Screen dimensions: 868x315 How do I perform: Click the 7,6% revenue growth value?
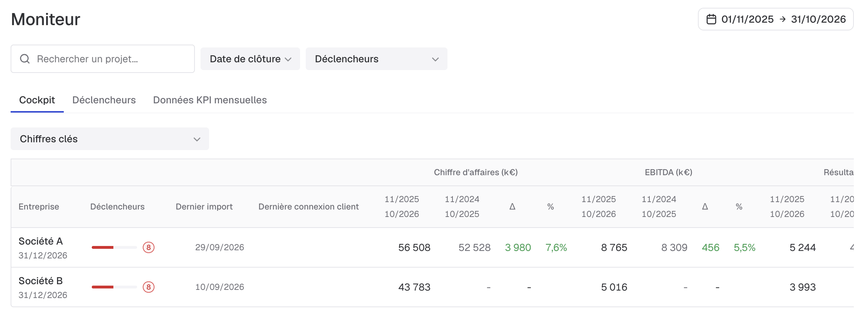pos(556,247)
